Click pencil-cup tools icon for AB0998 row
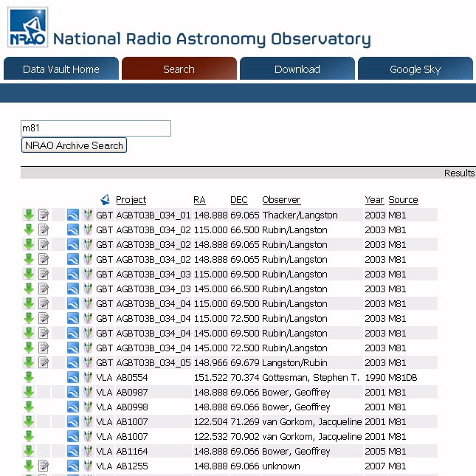 click(88, 407)
